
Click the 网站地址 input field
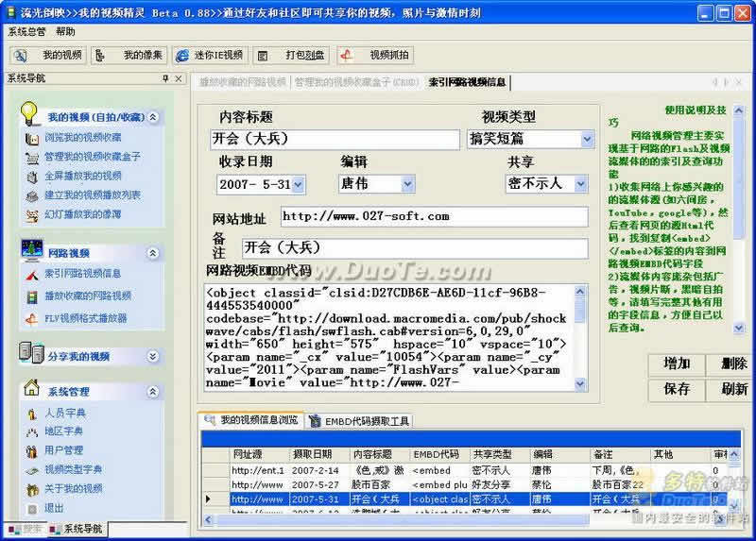tap(435, 217)
